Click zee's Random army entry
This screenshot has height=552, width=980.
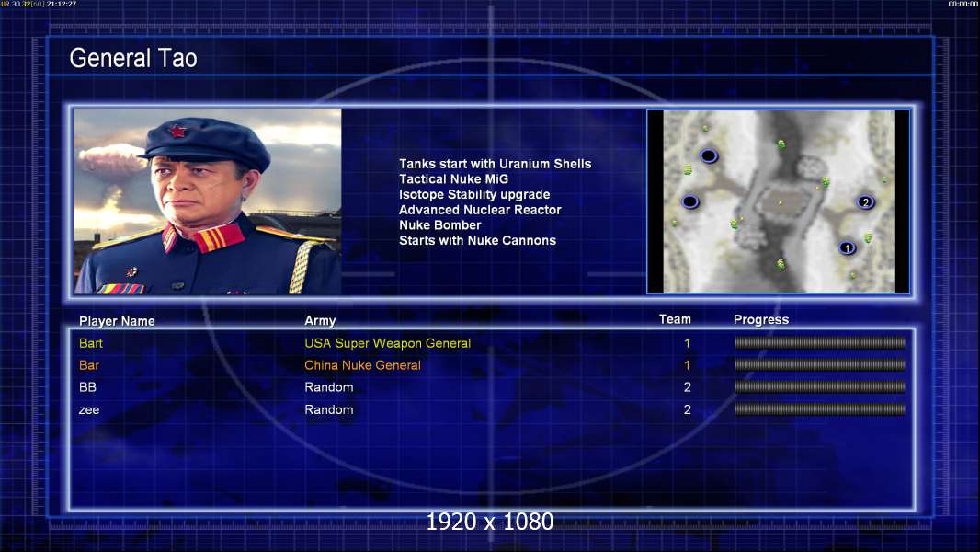pyautogui.click(x=329, y=409)
